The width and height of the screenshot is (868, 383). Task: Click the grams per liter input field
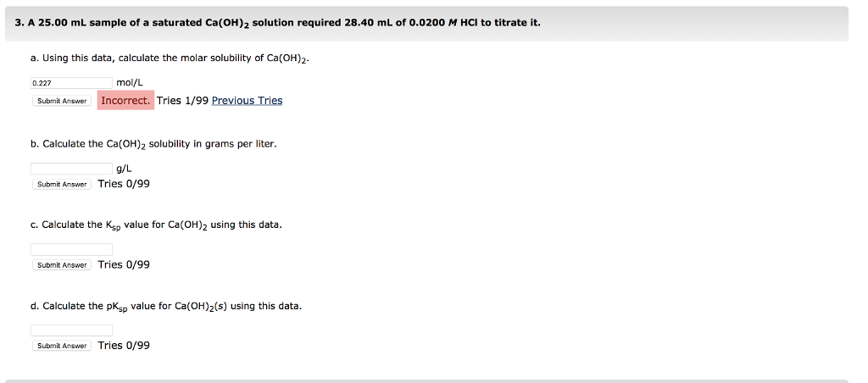coord(71,168)
